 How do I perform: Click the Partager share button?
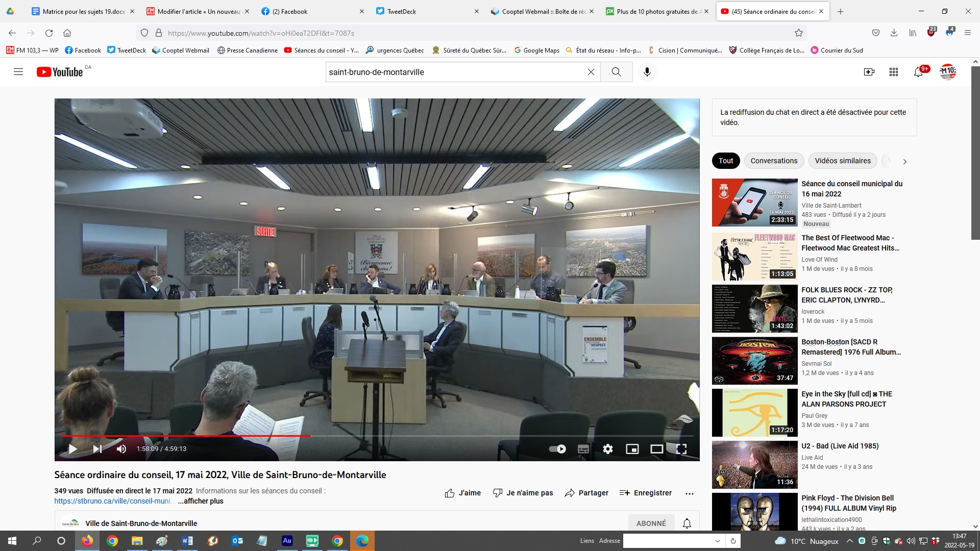586,493
